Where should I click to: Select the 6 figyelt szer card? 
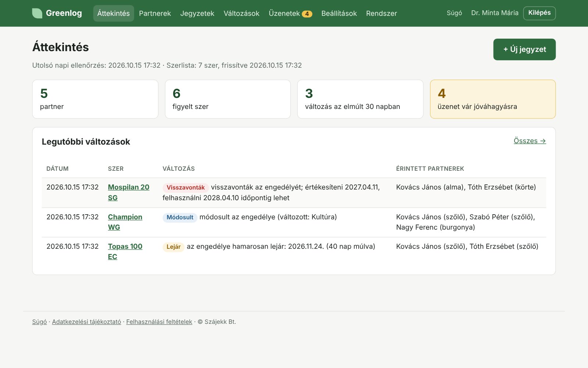228,99
